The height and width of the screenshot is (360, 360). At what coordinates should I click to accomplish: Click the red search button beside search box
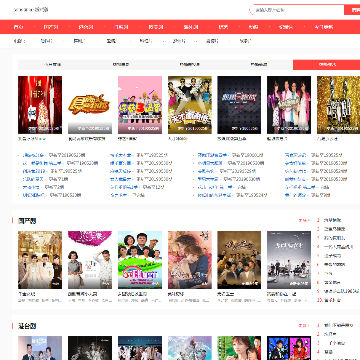(x=352, y=10)
